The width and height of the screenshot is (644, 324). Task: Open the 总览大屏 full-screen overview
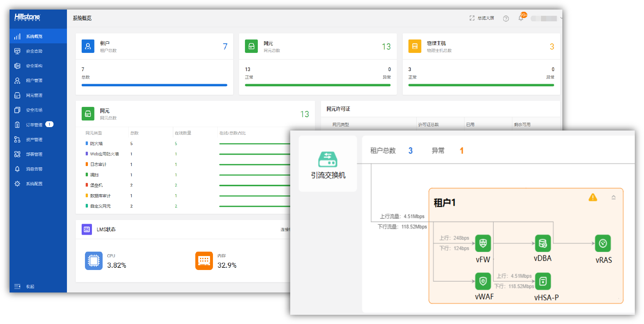point(482,18)
